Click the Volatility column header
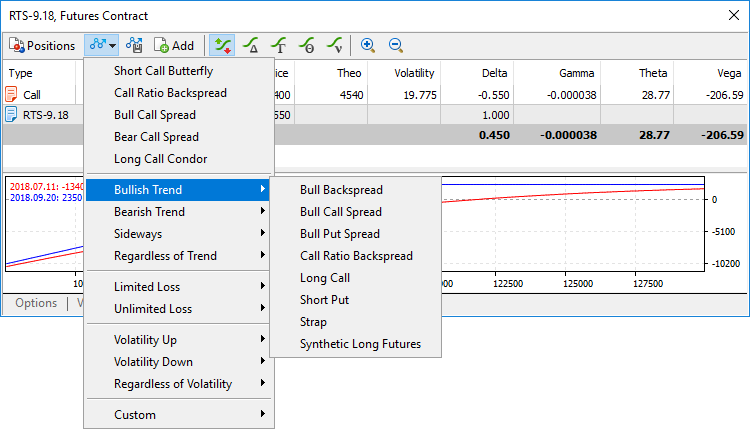This screenshot has width=750, height=429. [414, 73]
